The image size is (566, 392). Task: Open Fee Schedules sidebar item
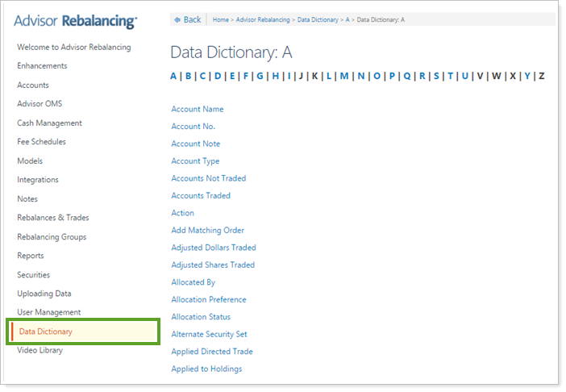tap(41, 142)
